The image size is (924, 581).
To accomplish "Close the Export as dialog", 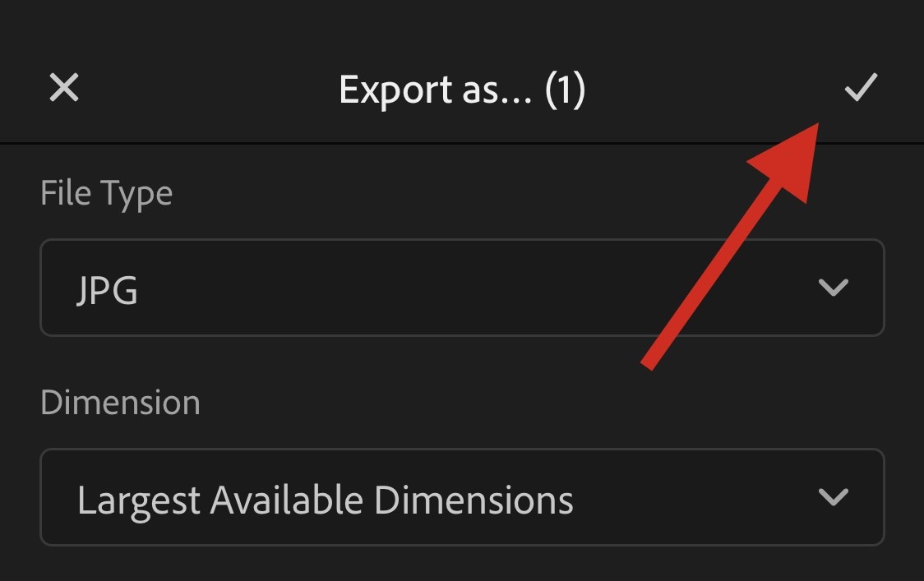I will tap(64, 87).
